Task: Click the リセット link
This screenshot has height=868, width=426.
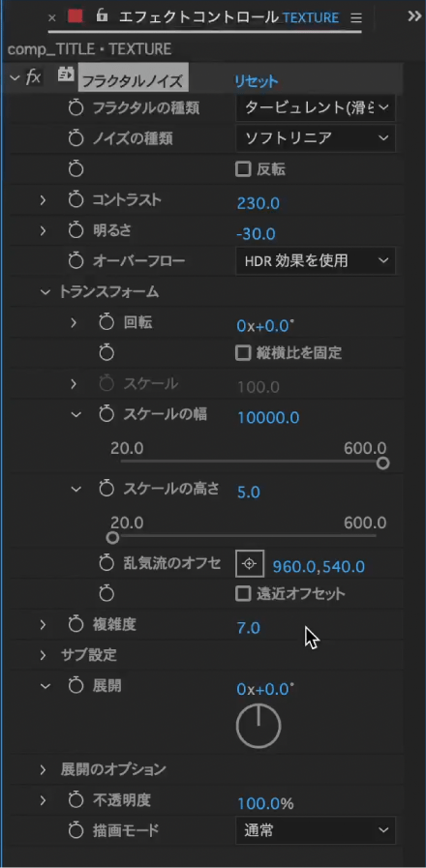Action: [x=257, y=82]
